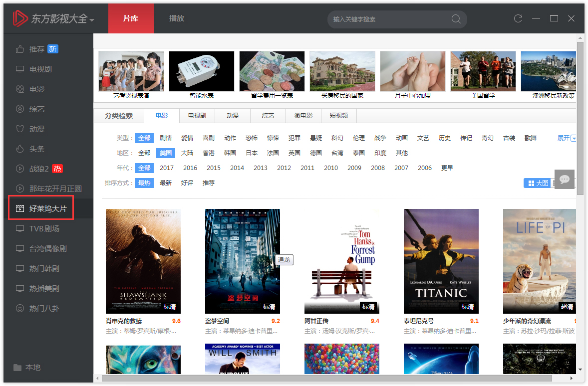Open the 本地 local folder

pyautogui.click(x=32, y=367)
